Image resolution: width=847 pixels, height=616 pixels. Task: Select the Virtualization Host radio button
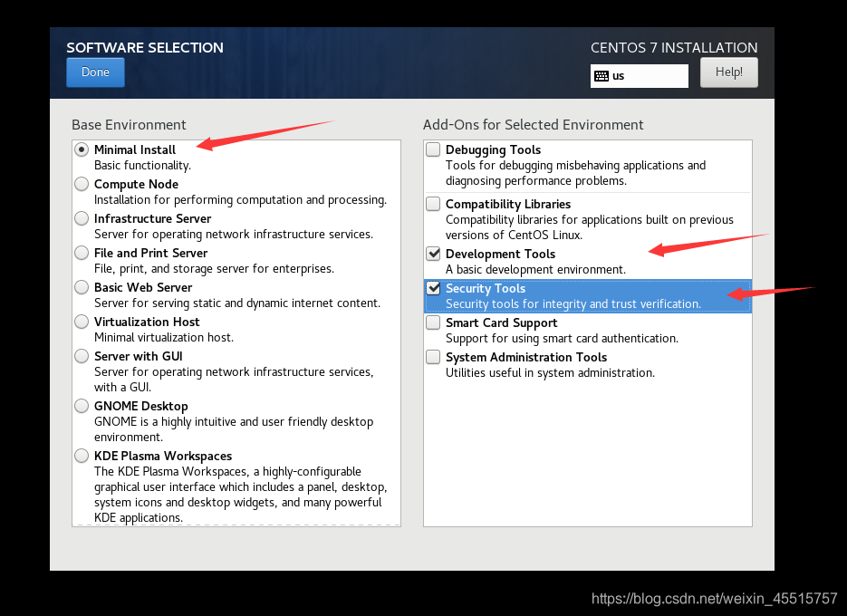[x=82, y=322]
